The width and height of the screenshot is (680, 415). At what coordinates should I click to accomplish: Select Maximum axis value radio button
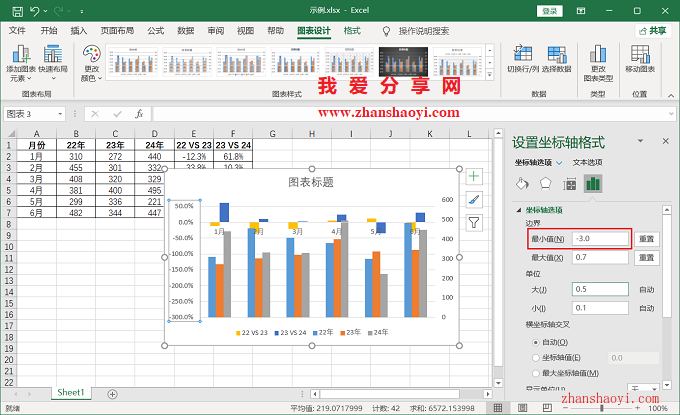[536, 373]
